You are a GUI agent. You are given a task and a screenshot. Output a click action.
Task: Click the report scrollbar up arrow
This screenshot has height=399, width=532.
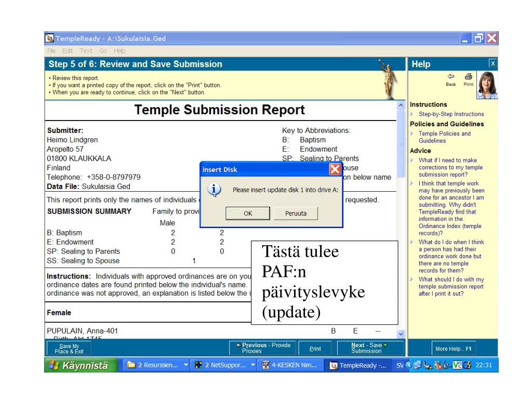[x=401, y=105]
